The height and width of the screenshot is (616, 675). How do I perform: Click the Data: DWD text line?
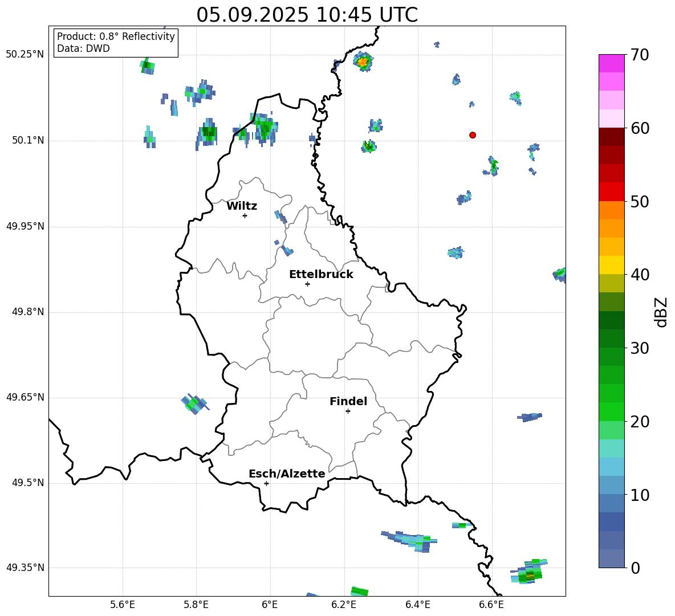(83, 49)
